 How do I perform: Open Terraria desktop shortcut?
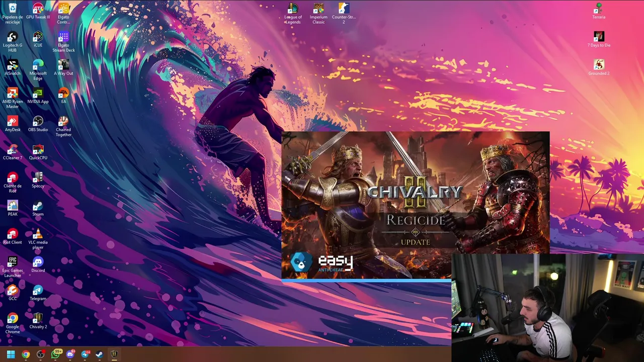click(x=599, y=11)
